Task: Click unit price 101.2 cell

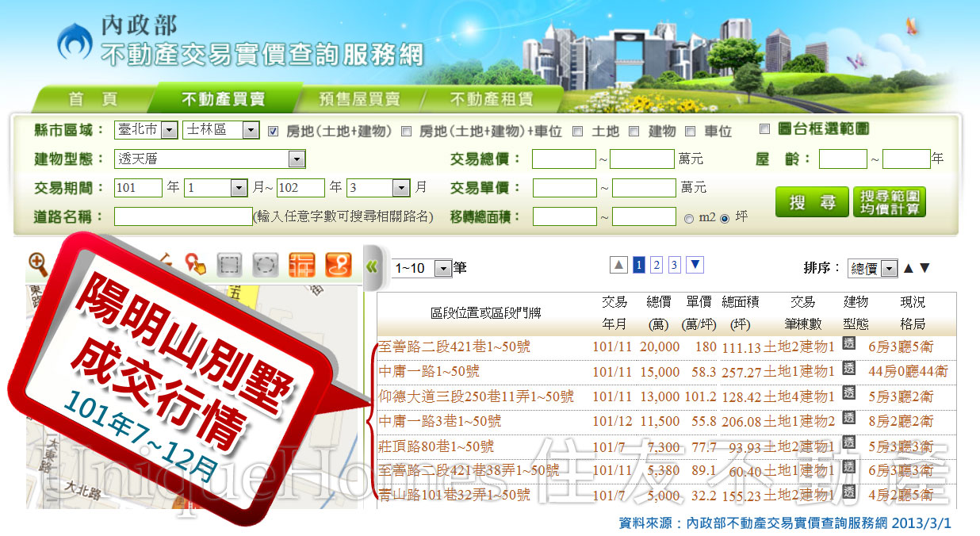Action: click(x=700, y=396)
